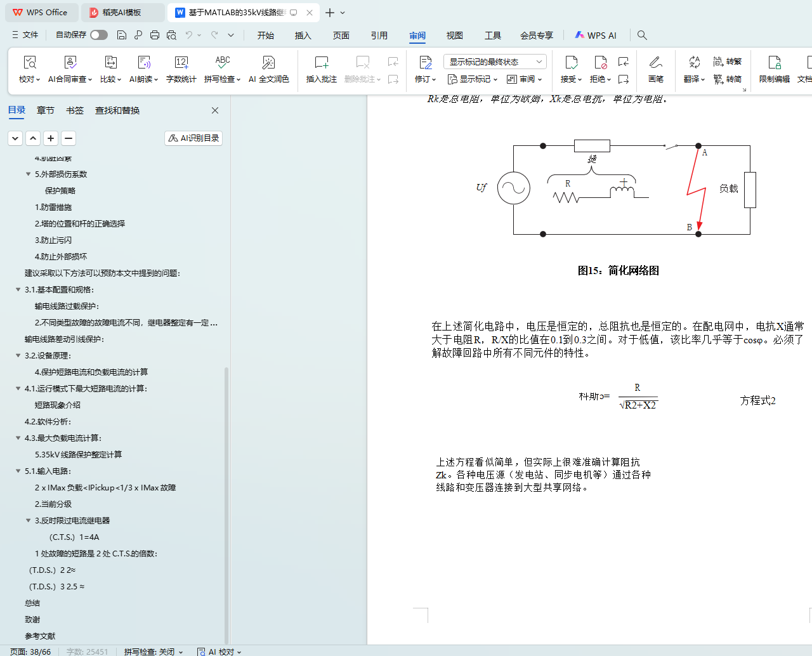Open the AI 校对 status bar menu
The height and width of the screenshot is (656, 812).
pyautogui.click(x=219, y=652)
